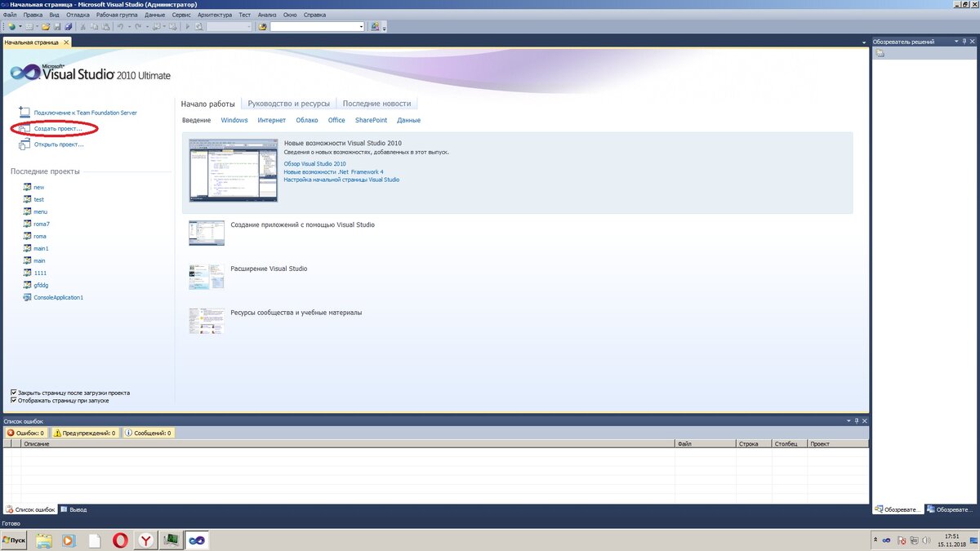
Task: Click the Описание column header in Error List
Action: [347, 443]
